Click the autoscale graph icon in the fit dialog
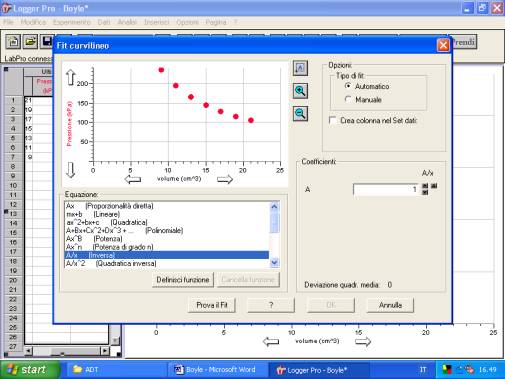505x379 pixels. coord(300,68)
